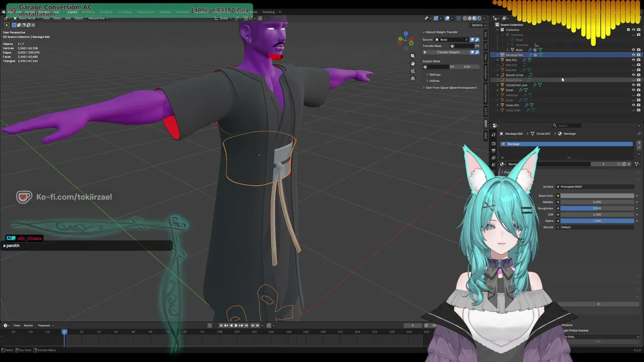Select the Inner object in outliner
Screen dimensions: 644x362
point(509,90)
